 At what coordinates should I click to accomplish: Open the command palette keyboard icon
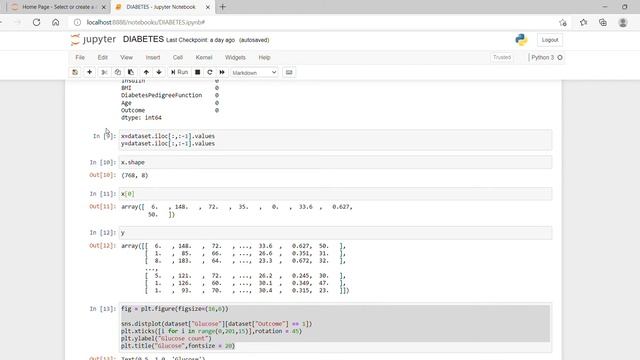click(x=289, y=72)
